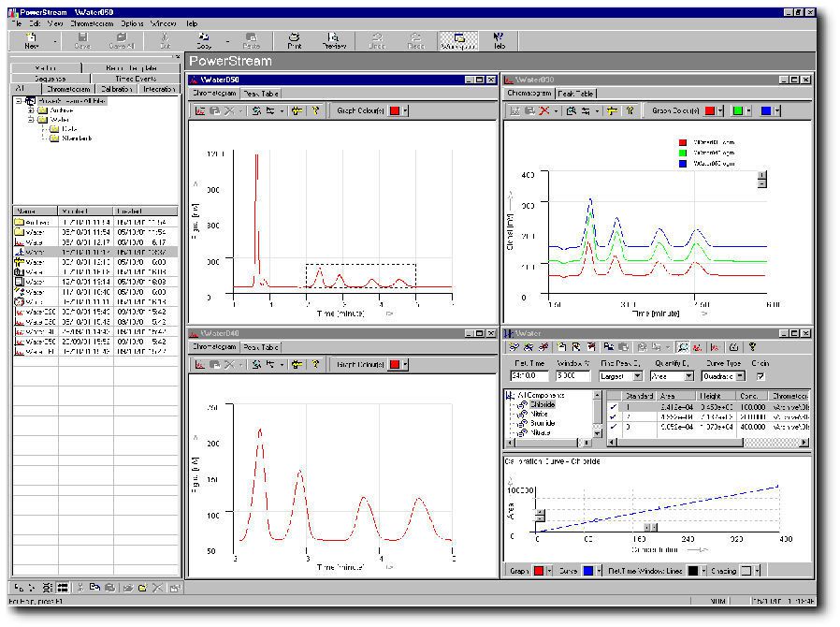Expand the Archive folder in the tree
Viewport: 840px width, 627px height.
click(x=32, y=110)
